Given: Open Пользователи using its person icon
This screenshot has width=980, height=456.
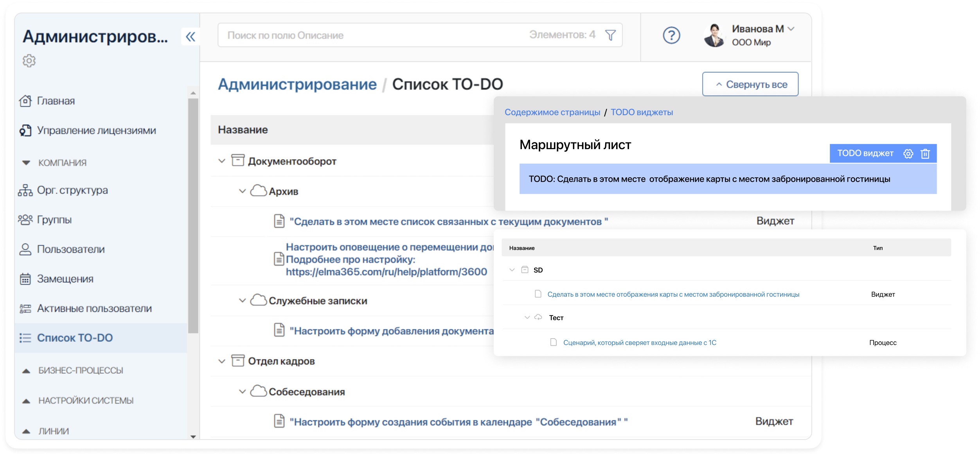Looking at the screenshot, I should click(x=25, y=249).
